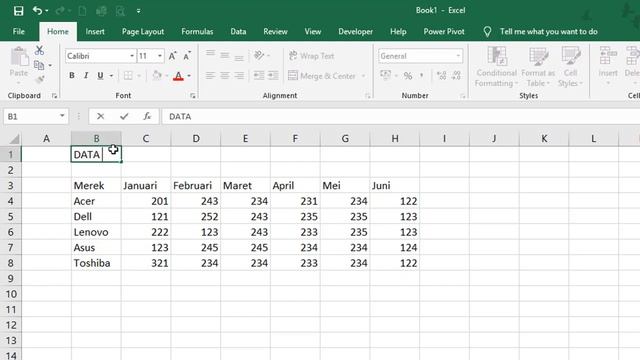The width and height of the screenshot is (640, 360).
Task: Click the Increase Indent icon
Action: 273,76
